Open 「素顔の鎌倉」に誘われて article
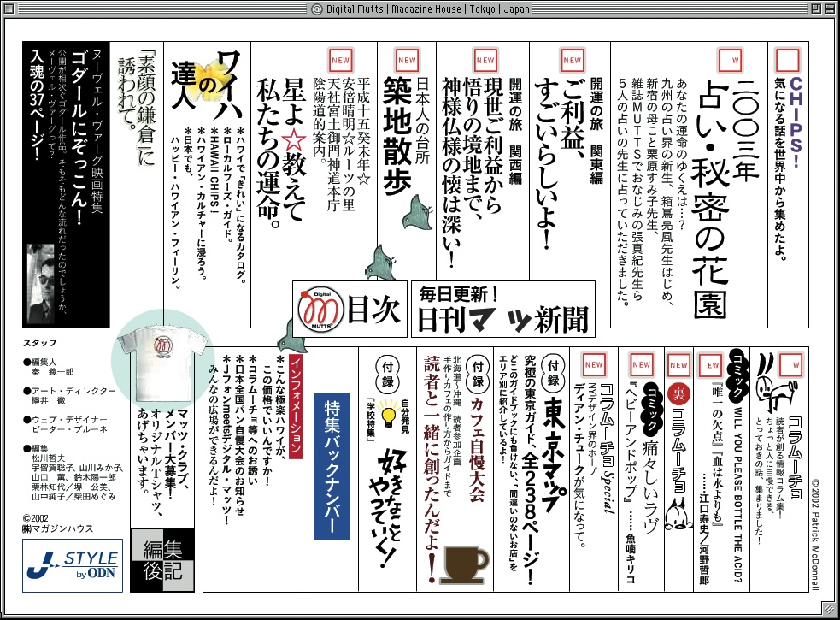This screenshot has height=620, width=840. [136, 107]
